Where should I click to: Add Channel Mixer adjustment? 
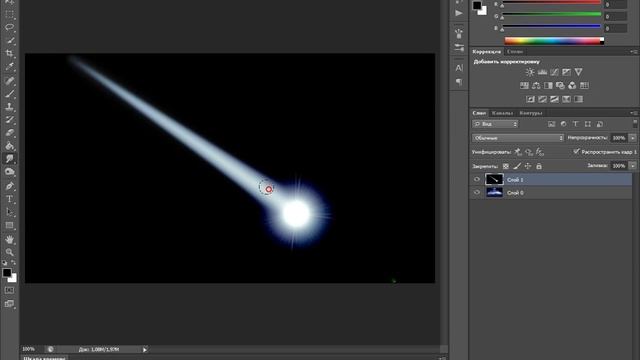pyautogui.click(x=572, y=86)
